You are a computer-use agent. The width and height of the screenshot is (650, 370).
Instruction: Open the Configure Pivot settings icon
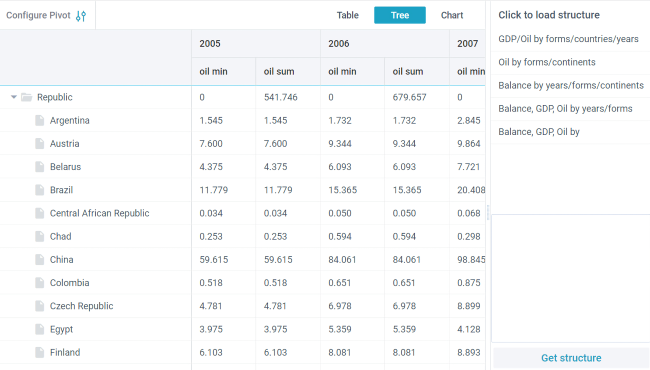click(x=81, y=16)
